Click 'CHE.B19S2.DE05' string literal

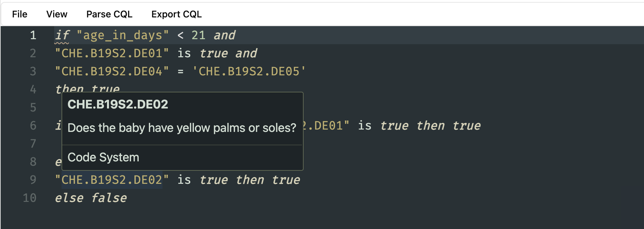coord(252,71)
